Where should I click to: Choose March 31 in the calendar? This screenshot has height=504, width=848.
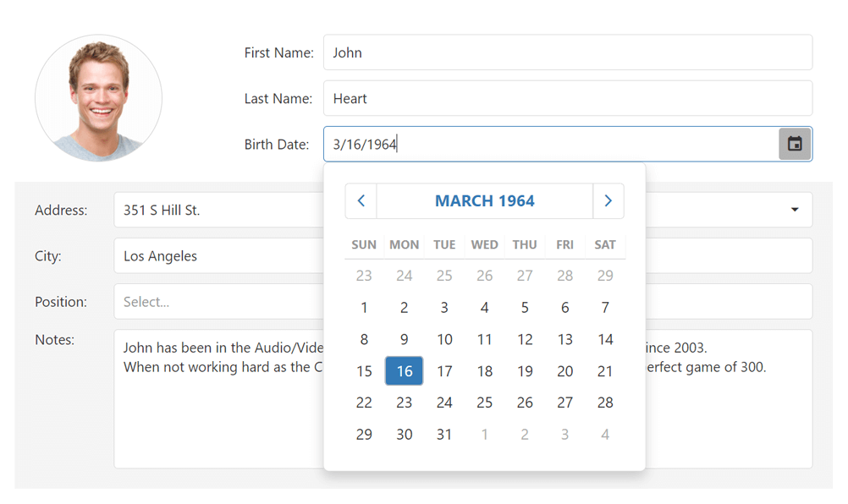[444, 435]
